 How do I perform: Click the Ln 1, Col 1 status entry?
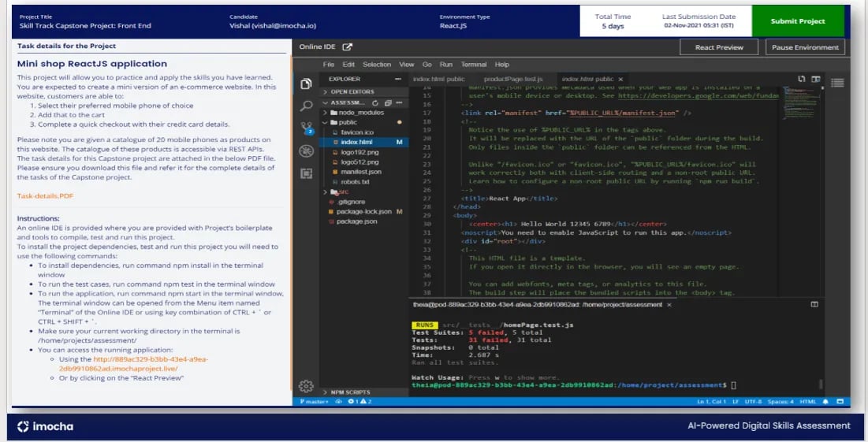711,402
